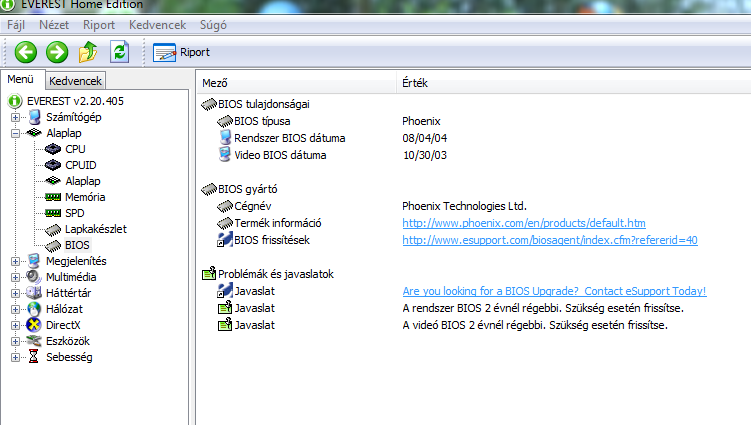Select the BIOS chip icon in tree
This screenshot has width=751, height=425.
click(x=53, y=246)
